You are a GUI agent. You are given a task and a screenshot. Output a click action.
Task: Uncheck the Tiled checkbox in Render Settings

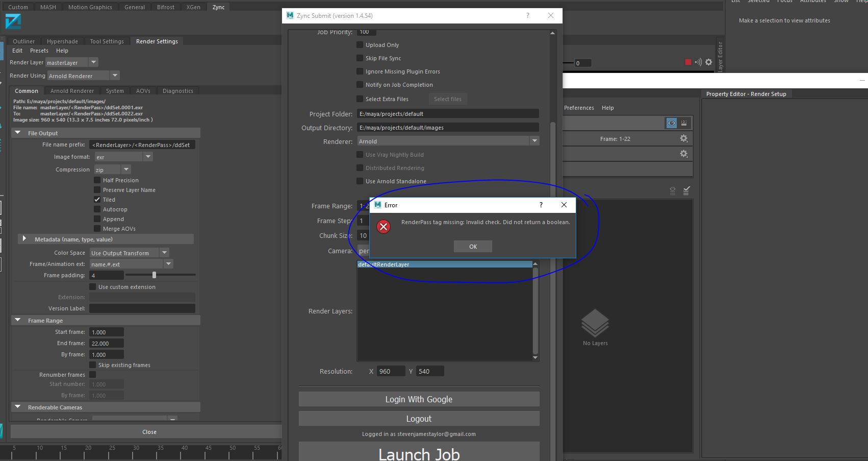pyautogui.click(x=97, y=200)
